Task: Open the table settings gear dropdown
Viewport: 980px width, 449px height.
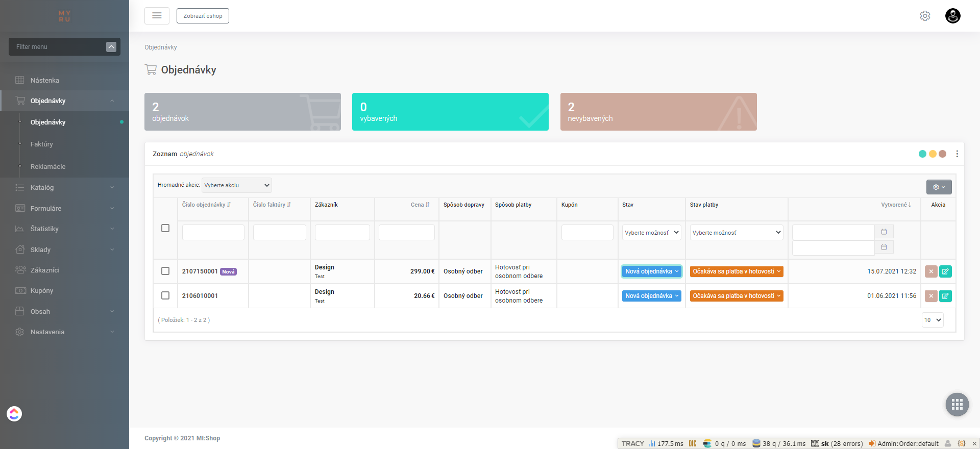Action: pos(939,187)
